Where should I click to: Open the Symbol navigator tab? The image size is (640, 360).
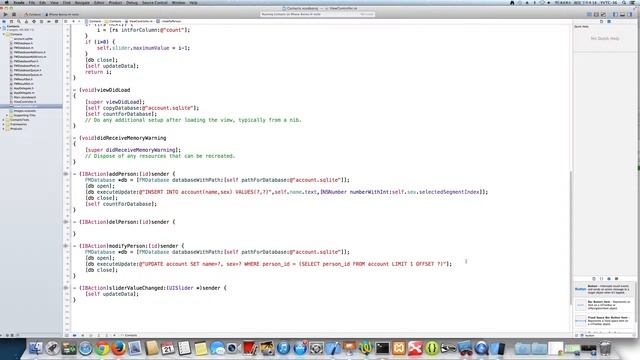(11, 21)
